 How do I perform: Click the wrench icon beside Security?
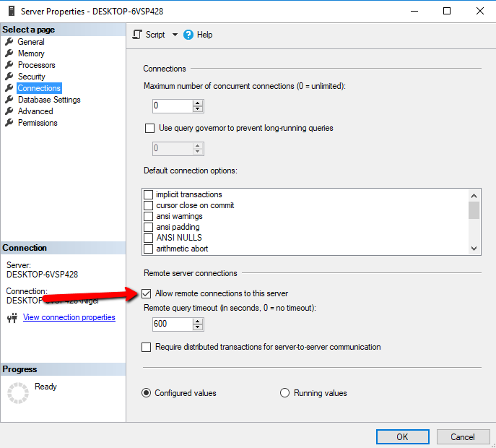[x=9, y=77]
